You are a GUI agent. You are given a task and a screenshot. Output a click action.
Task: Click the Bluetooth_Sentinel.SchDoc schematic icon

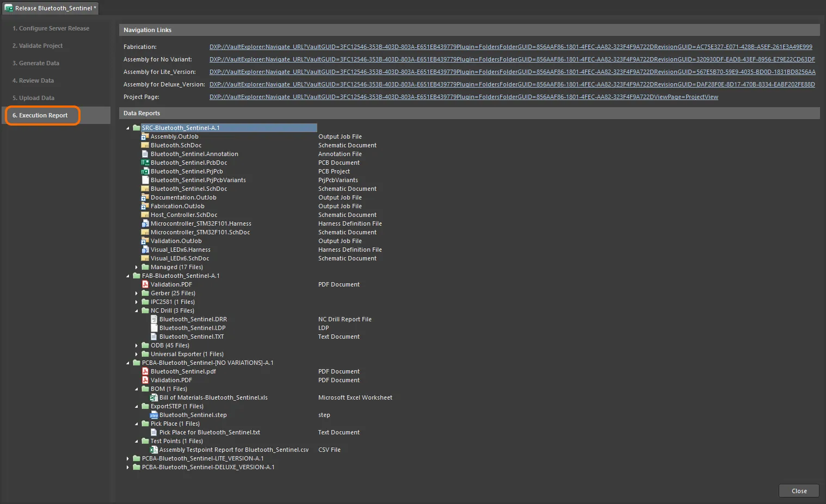[x=145, y=189]
